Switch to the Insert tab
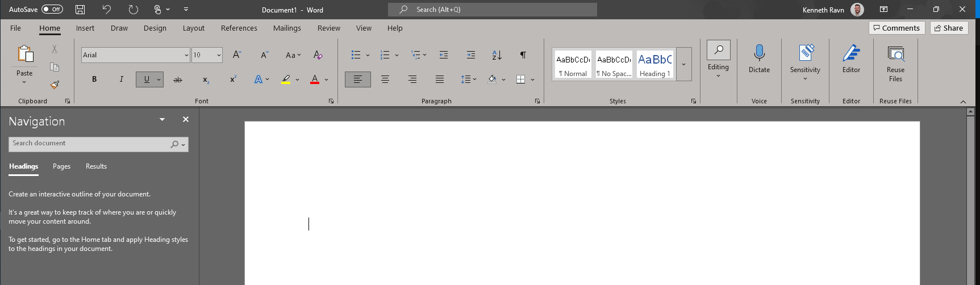The width and height of the screenshot is (980, 285). [x=85, y=28]
